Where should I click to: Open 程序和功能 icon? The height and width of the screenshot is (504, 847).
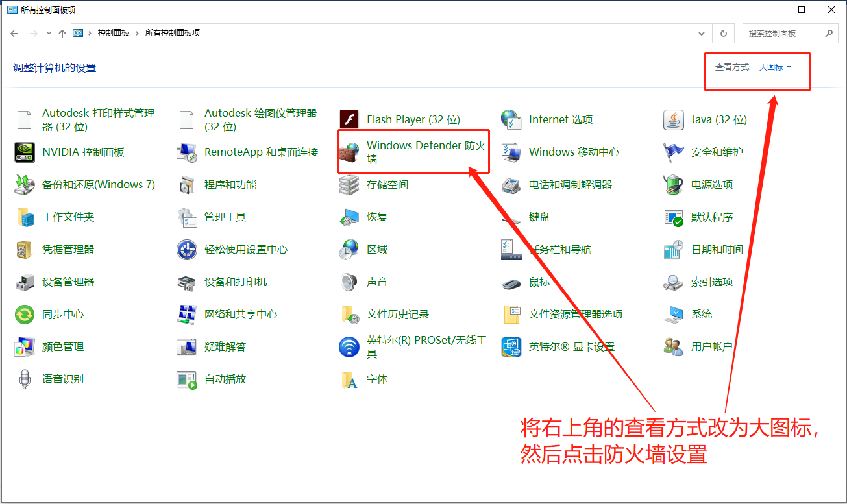[x=186, y=185]
